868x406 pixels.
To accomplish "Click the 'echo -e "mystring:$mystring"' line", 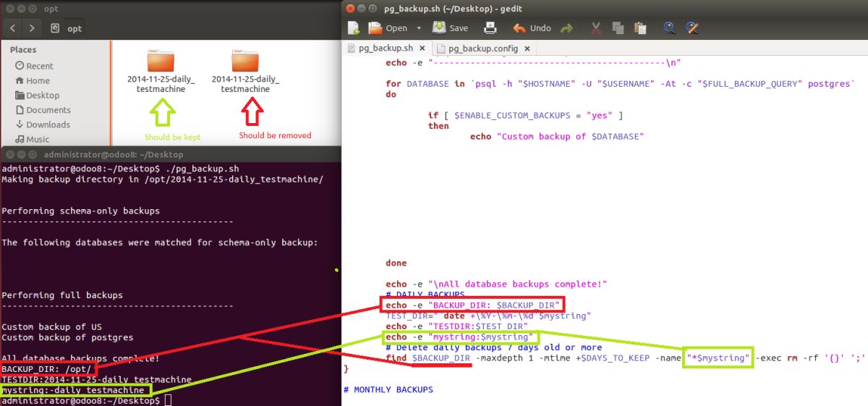I will tap(461, 337).
